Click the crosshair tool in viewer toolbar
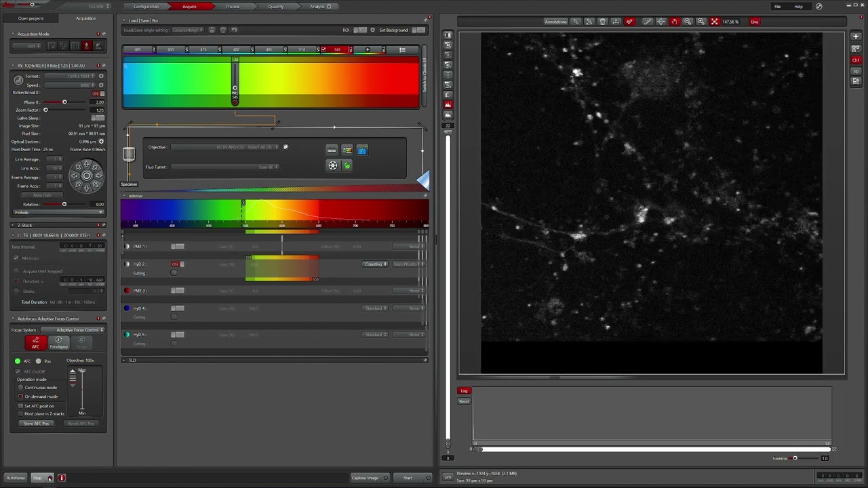Viewport: 868px width, 488px height. point(660,22)
